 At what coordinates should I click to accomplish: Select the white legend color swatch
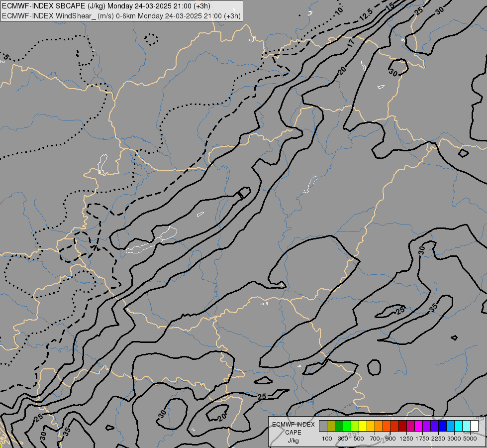[x=474, y=426]
